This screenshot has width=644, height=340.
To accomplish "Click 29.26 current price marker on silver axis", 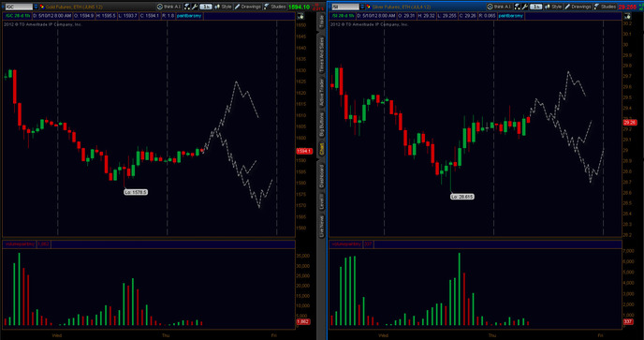I will [x=630, y=123].
